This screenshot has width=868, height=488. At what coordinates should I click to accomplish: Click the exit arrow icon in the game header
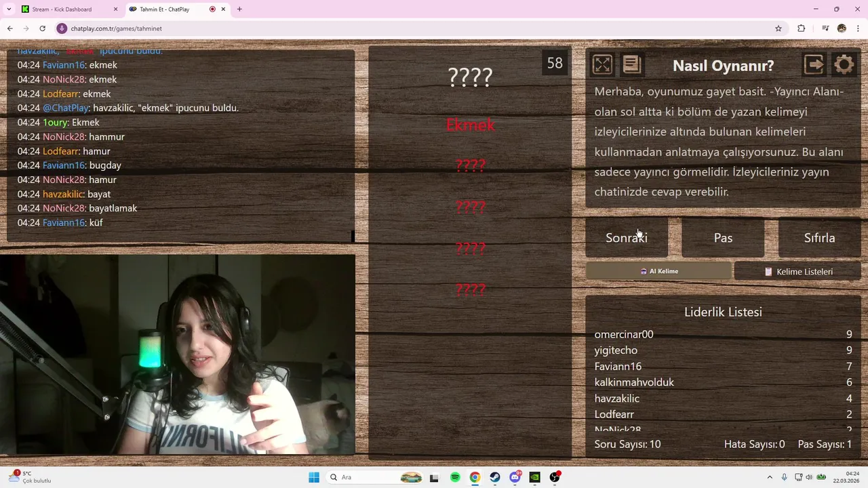pyautogui.click(x=814, y=64)
